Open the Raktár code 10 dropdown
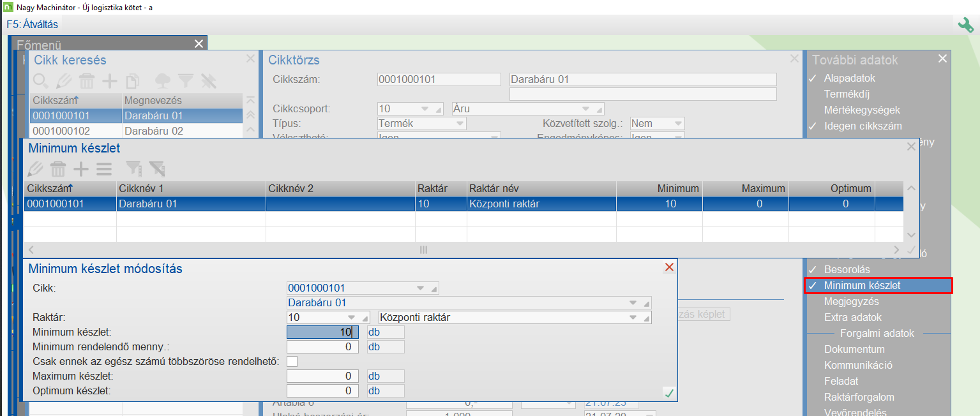980x416 pixels. (352, 317)
